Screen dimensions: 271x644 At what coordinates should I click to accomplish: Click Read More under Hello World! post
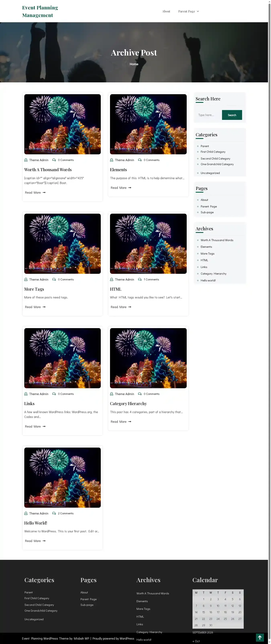pyautogui.click(x=35, y=541)
